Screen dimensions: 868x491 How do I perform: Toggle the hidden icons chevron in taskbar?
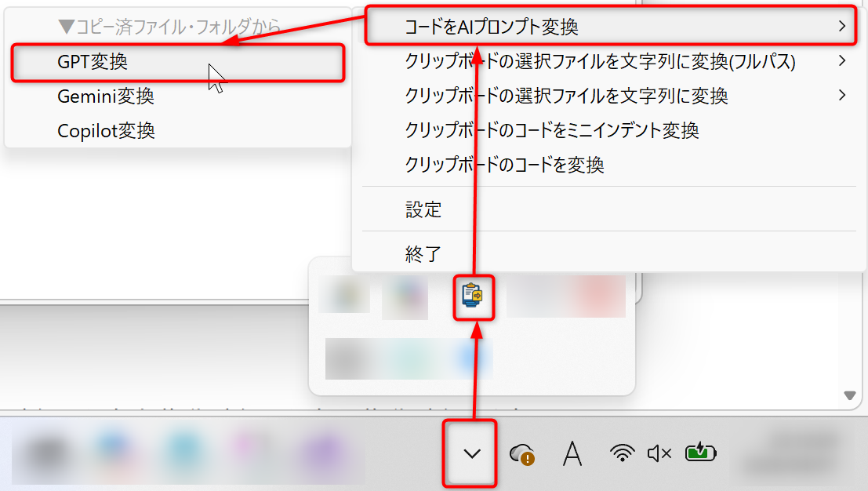click(472, 453)
